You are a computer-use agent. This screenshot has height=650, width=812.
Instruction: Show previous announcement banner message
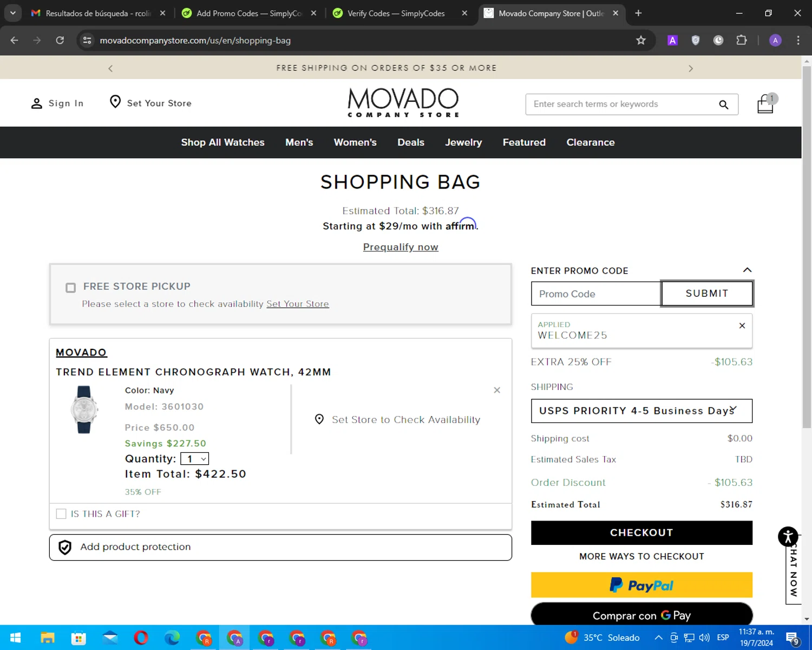click(110, 68)
